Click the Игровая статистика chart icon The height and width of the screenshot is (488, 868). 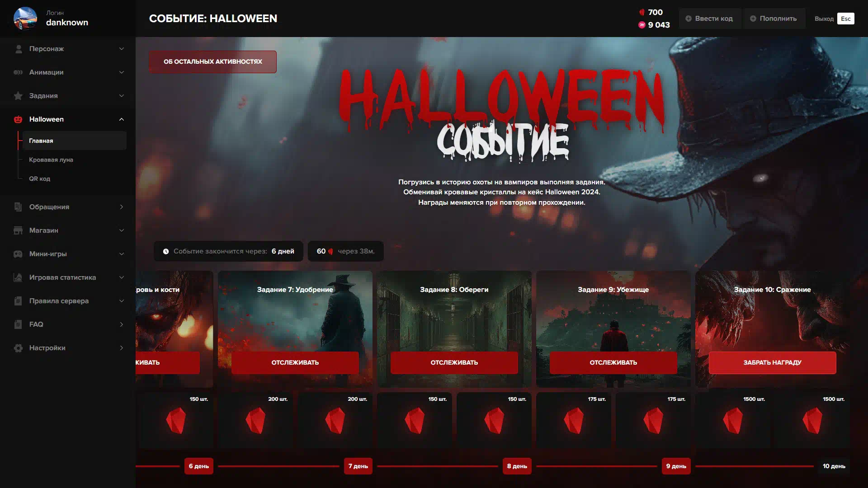[x=18, y=277]
